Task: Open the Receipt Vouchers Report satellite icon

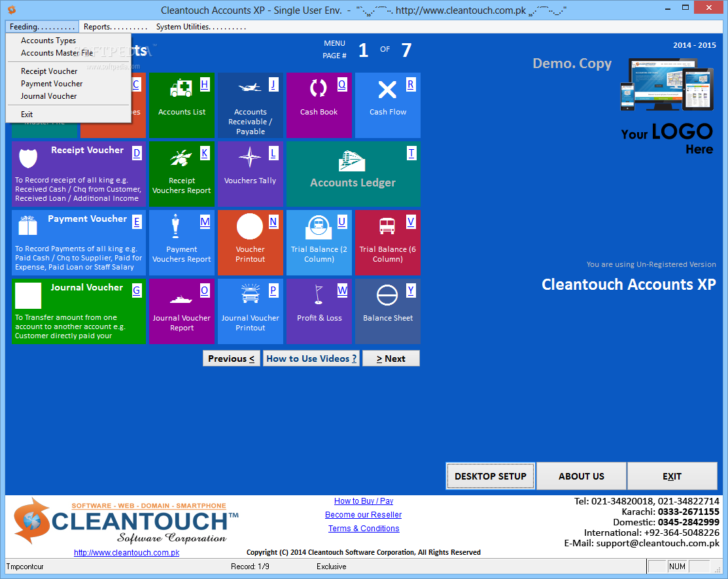Action: (x=181, y=158)
